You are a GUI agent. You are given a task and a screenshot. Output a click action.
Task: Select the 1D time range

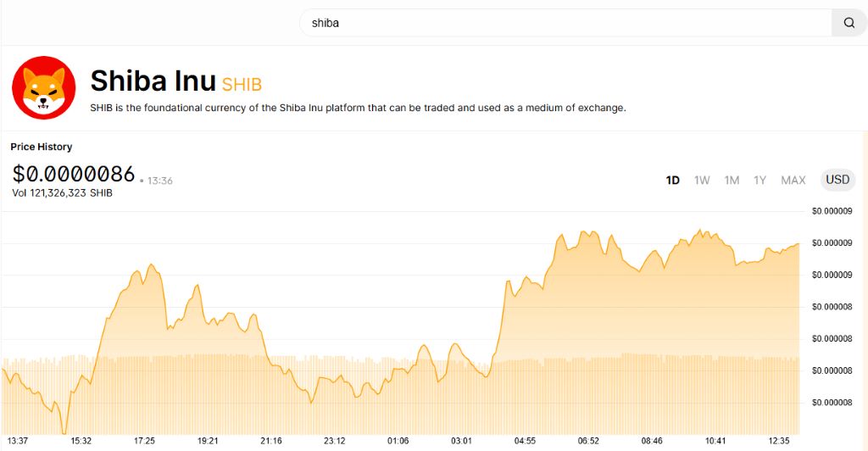673,180
